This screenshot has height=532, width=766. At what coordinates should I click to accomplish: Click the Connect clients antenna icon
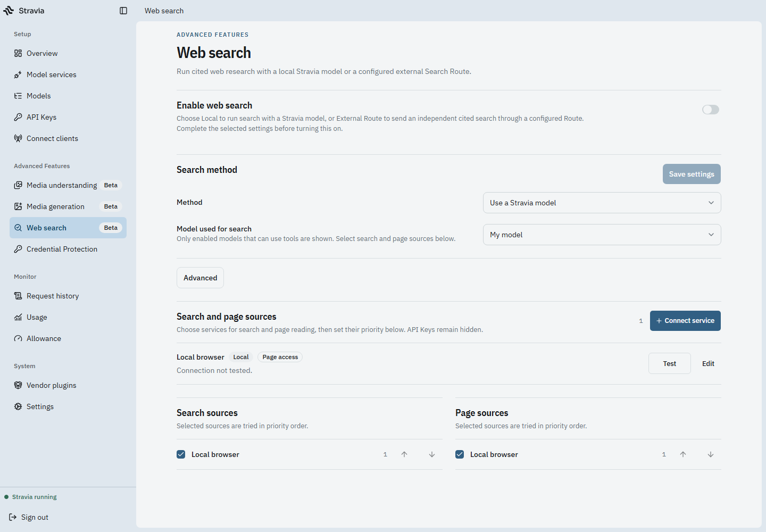[x=18, y=138]
